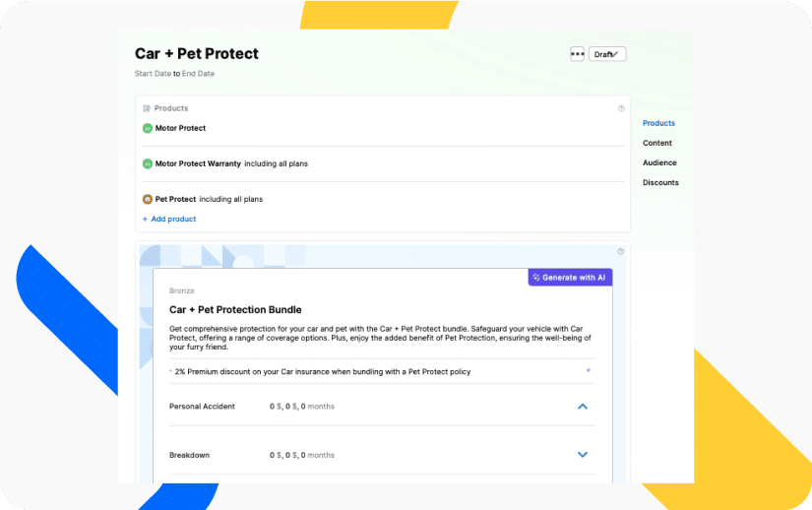This screenshot has height=510, width=812.
Task: Click the Personal Accident label
Action: click(202, 407)
